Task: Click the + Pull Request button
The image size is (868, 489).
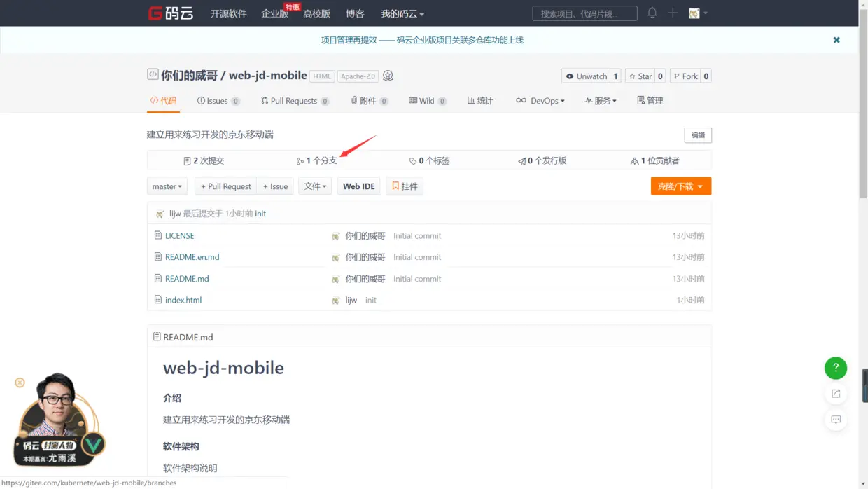Action: click(x=225, y=186)
